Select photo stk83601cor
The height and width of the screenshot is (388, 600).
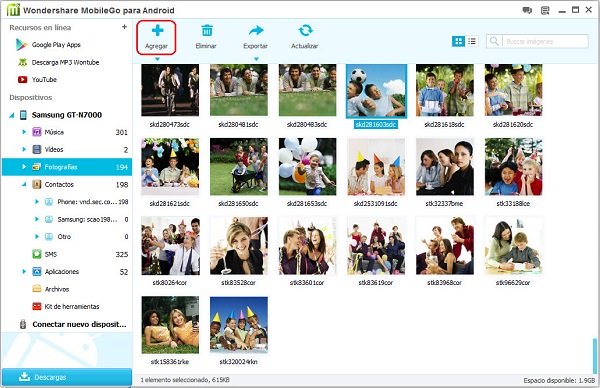(x=307, y=246)
